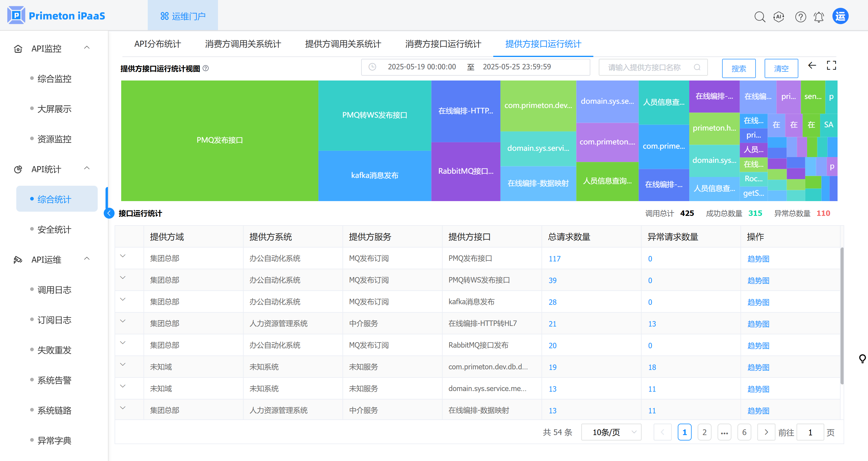The height and width of the screenshot is (461, 868).
Task: Open the notifications bell
Action: click(x=819, y=17)
